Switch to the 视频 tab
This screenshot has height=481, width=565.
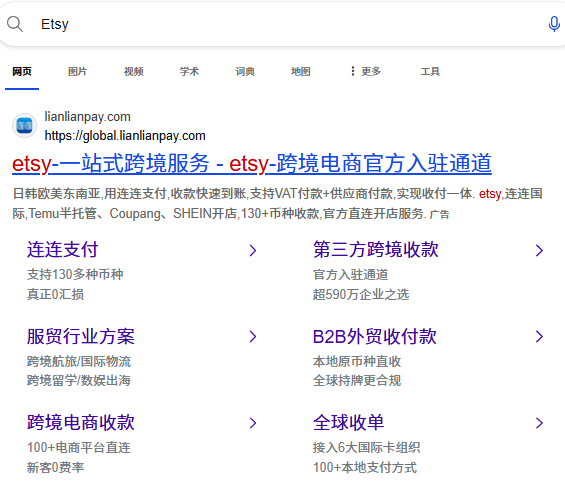[x=134, y=71]
